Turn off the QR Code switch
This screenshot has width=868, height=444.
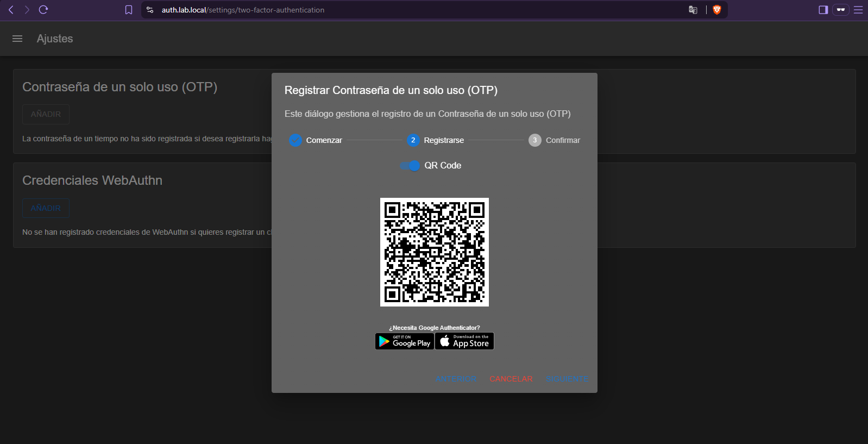410,166
